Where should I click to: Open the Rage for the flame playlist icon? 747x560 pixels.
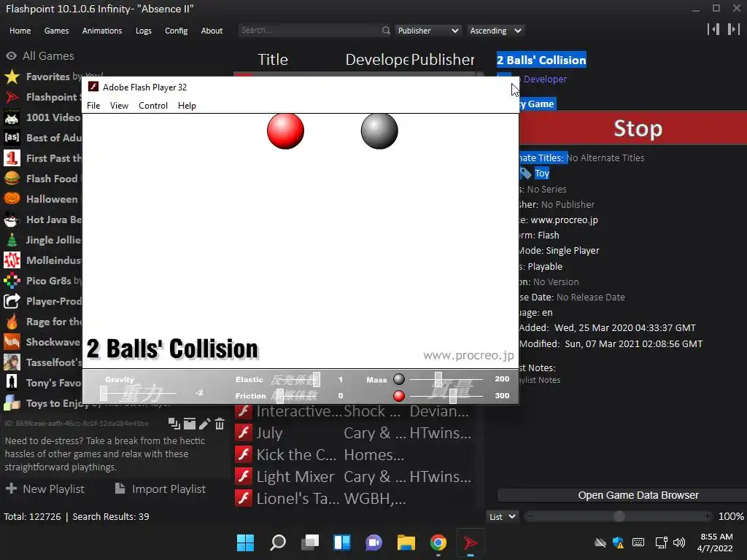(x=12, y=322)
